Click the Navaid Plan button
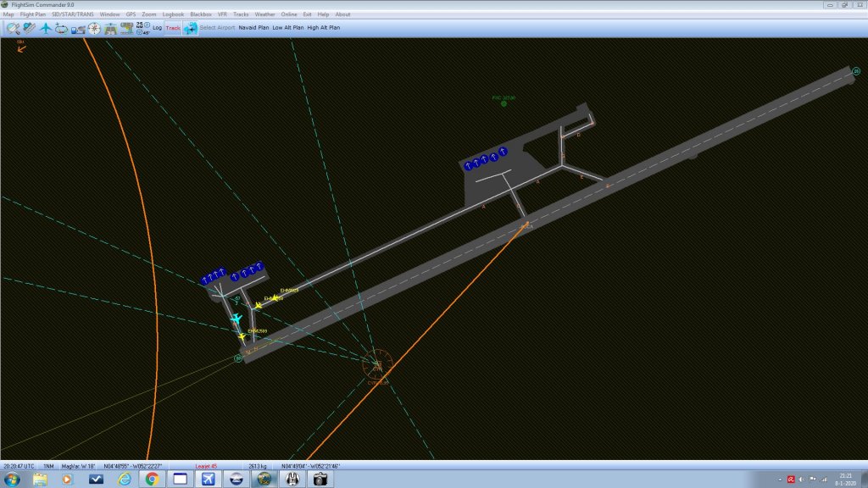868x488 pixels. coord(253,28)
